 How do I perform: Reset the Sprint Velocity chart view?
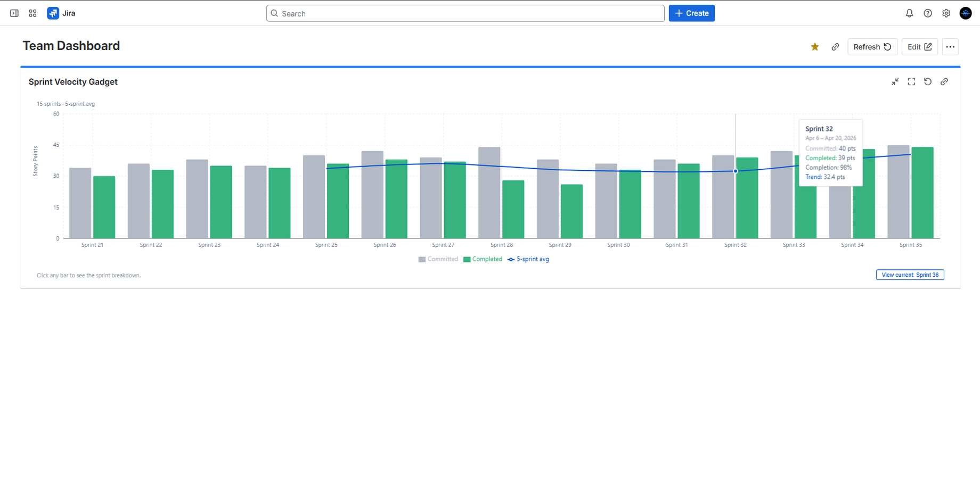coord(928,81)
